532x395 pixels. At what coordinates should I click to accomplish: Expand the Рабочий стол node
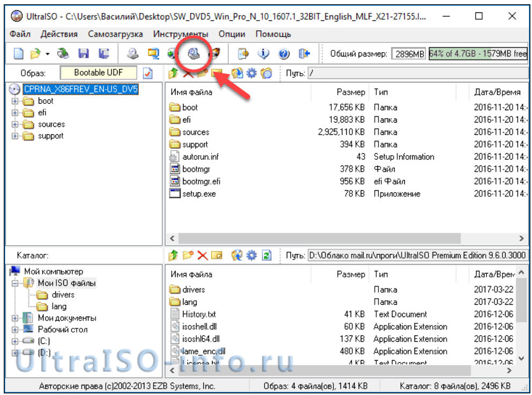15,330
